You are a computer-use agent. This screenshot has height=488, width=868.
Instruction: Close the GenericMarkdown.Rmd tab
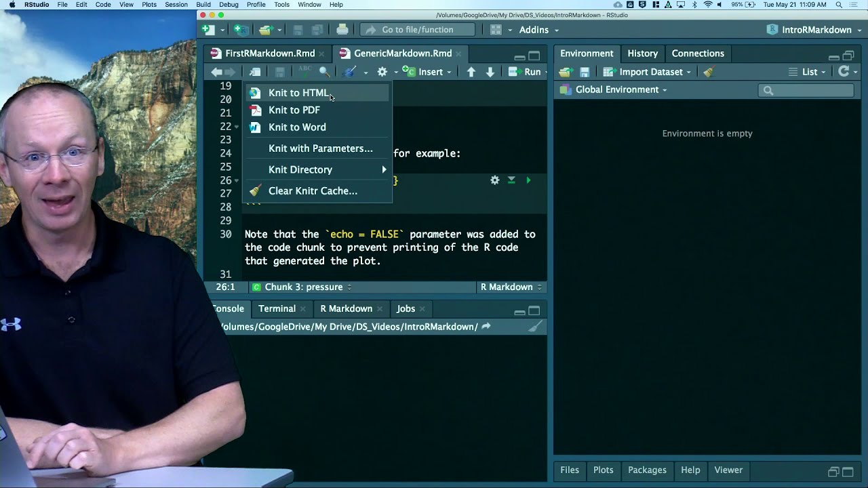459,54
